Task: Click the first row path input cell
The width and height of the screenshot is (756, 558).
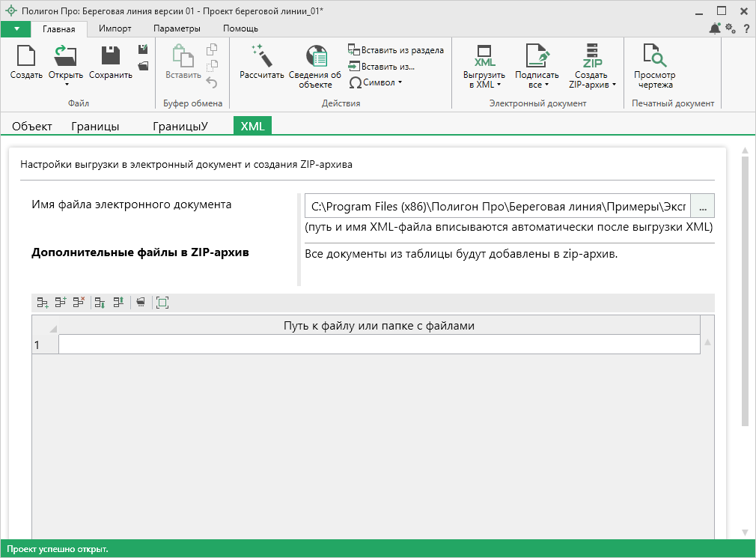Action: click(379, 345)
